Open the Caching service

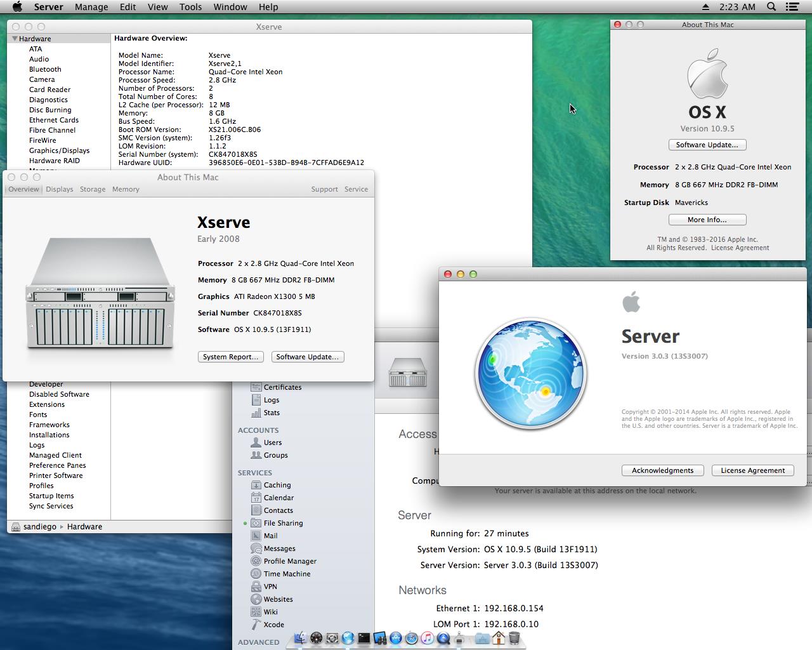tap(271, 485)
